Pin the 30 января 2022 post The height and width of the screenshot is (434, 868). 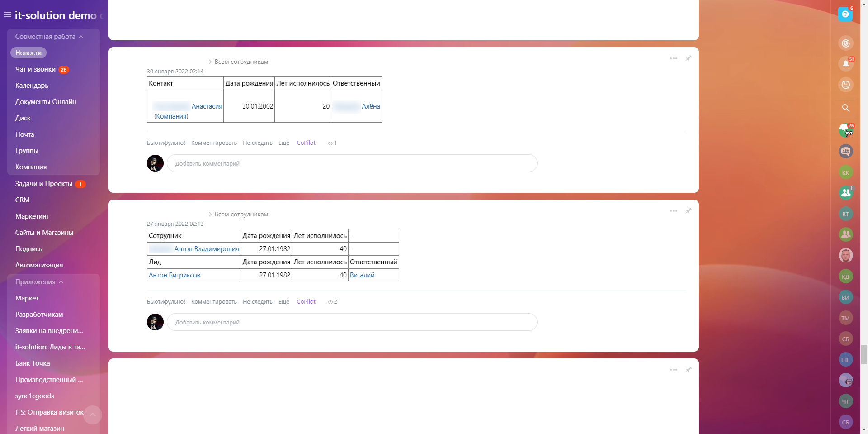click(x=689, y=58)
